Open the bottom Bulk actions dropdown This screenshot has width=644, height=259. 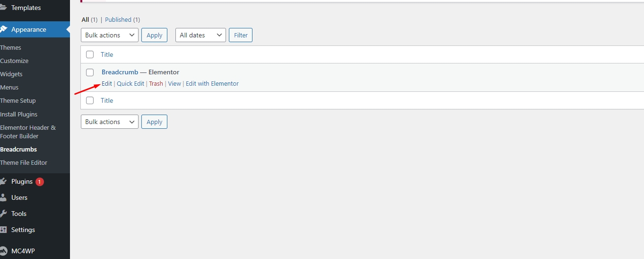109,122
